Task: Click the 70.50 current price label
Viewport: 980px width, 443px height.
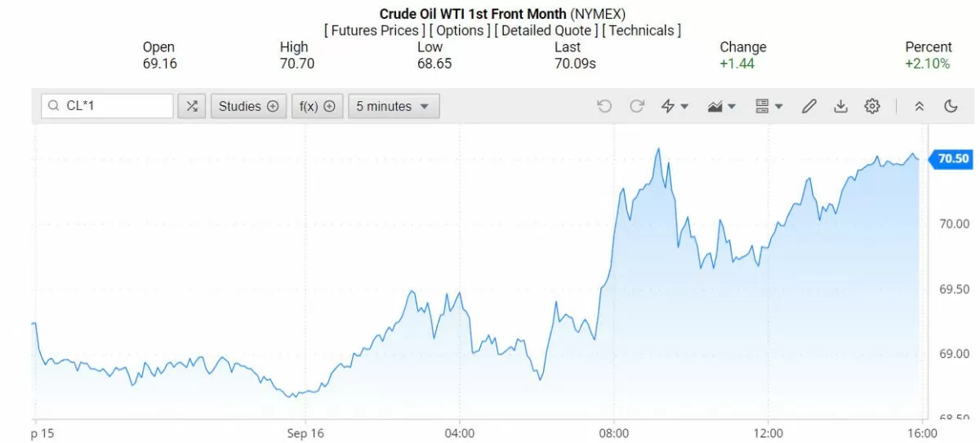Action: click(953, 158)
